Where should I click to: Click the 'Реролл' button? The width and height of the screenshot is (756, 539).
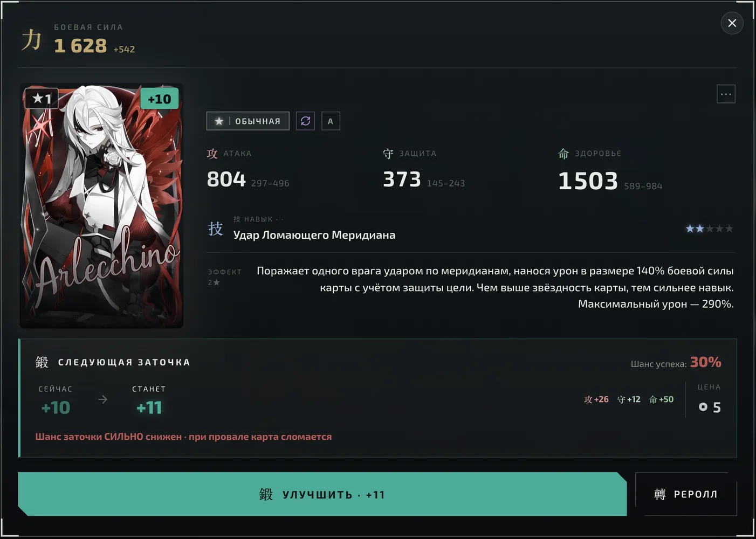686,494
